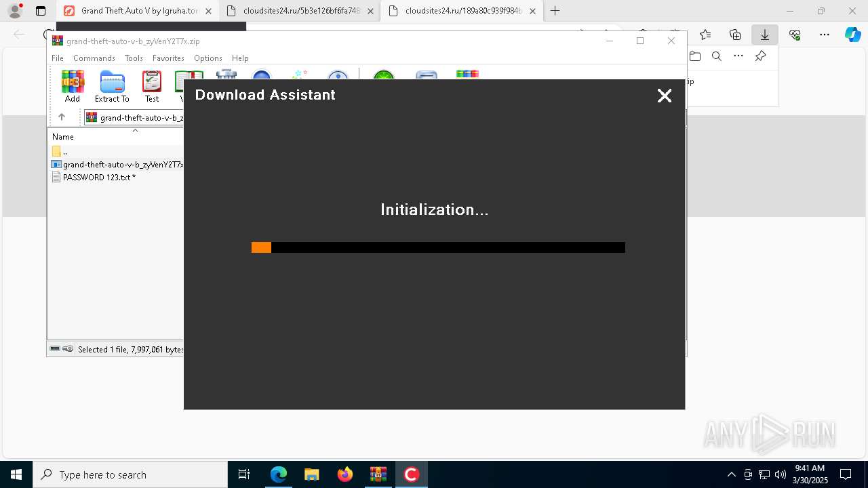
Task: Open the clock showing 9:41 AM
Action: [810, 474]
